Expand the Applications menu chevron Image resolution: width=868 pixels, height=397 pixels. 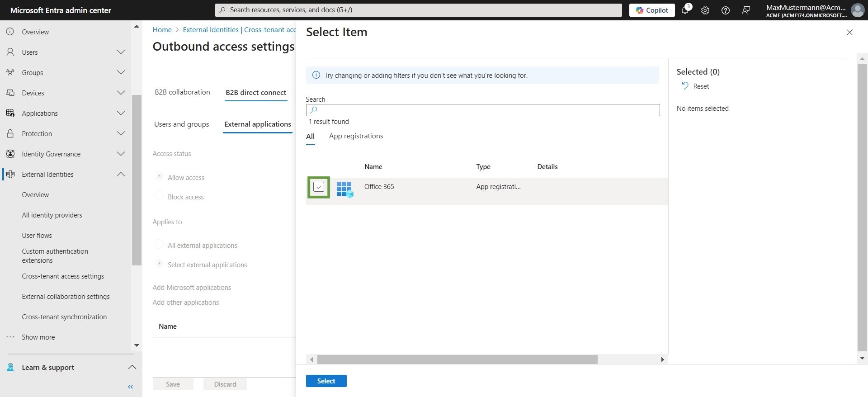[121, 113]
